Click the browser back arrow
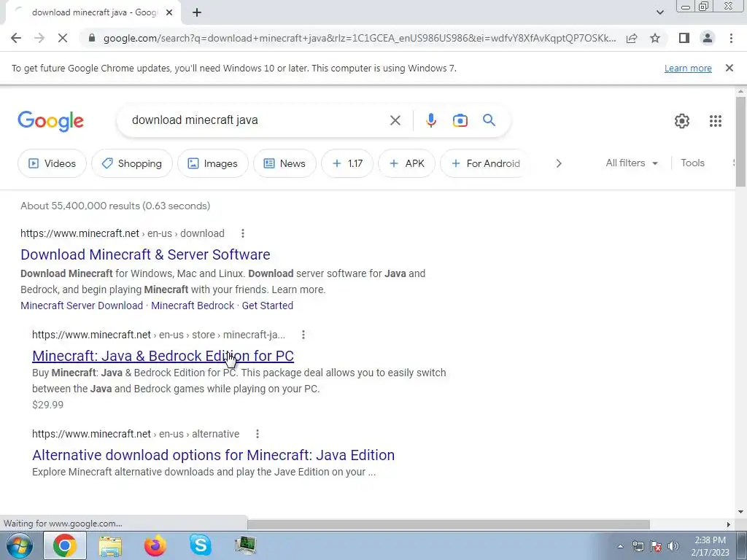 coord(16,38)
